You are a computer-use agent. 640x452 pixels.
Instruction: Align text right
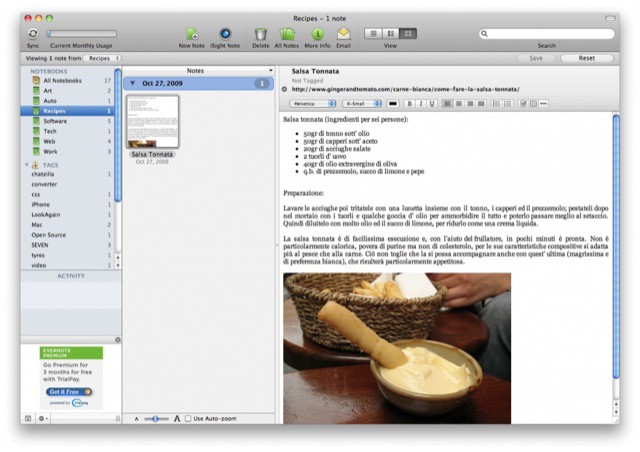(470, 104)
